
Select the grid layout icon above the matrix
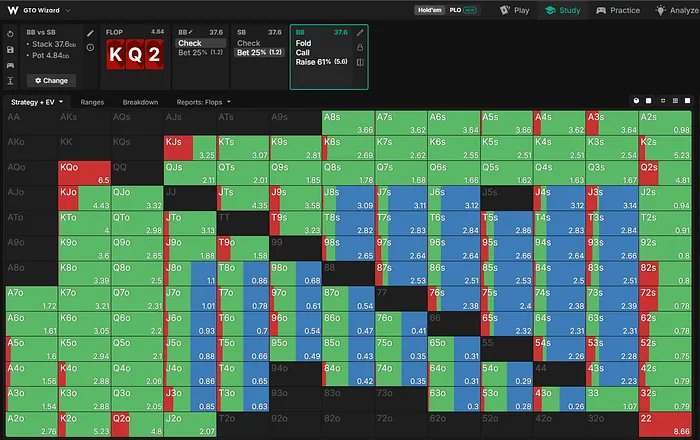675,101
